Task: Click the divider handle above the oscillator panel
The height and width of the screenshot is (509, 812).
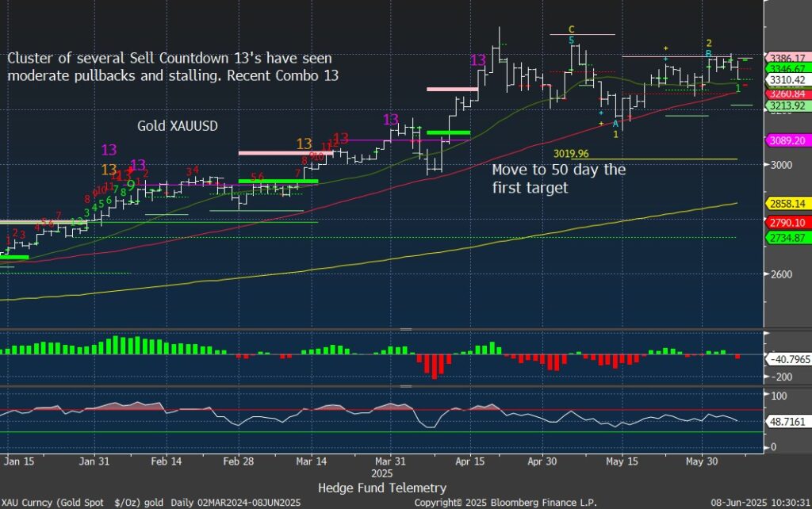Action: (x=406, y=386)
